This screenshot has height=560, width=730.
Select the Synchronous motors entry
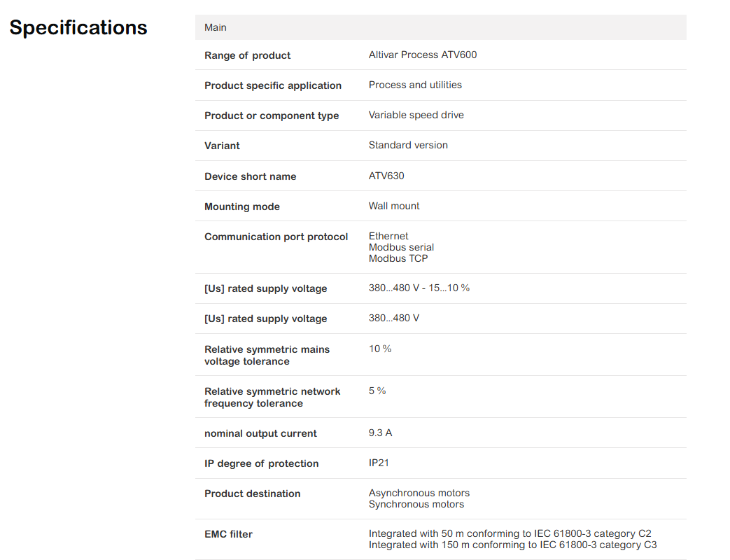tap(416, 504)
